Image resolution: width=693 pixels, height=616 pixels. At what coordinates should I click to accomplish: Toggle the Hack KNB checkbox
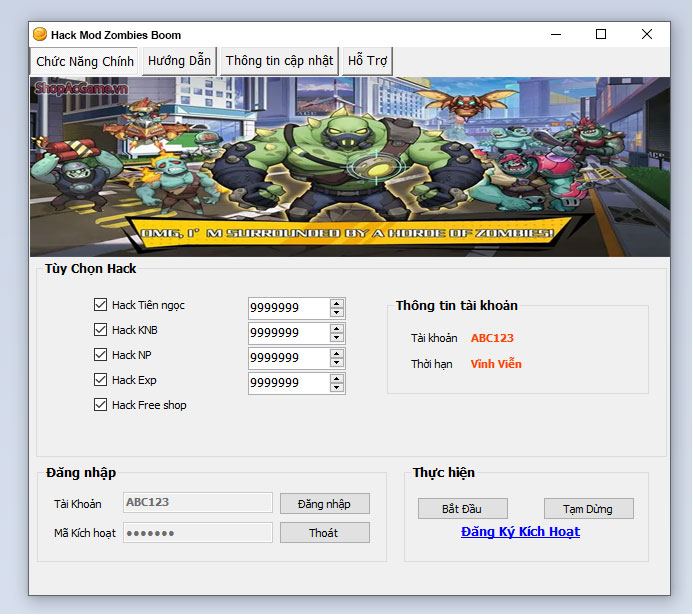tap(100, 330)
